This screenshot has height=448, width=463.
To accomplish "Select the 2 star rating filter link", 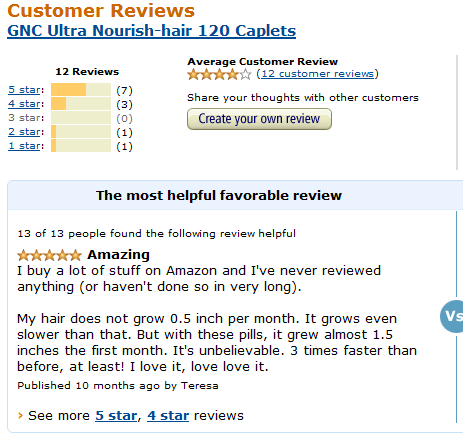I will [x=25, y=132].
